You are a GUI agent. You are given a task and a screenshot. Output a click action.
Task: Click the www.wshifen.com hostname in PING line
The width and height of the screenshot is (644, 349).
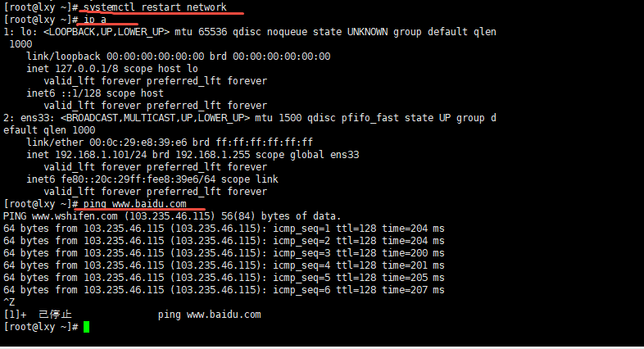pyautogui.click(x=75, y=216)
